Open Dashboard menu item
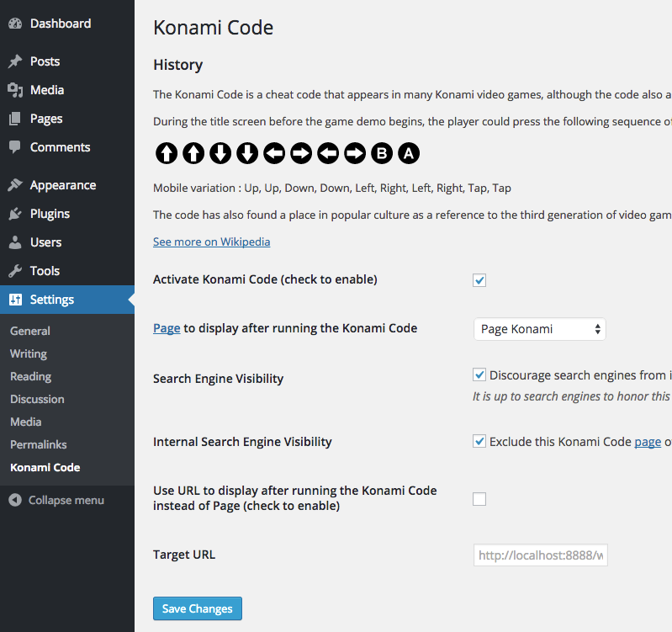The image size is (672, 632). tap(67, 24)
